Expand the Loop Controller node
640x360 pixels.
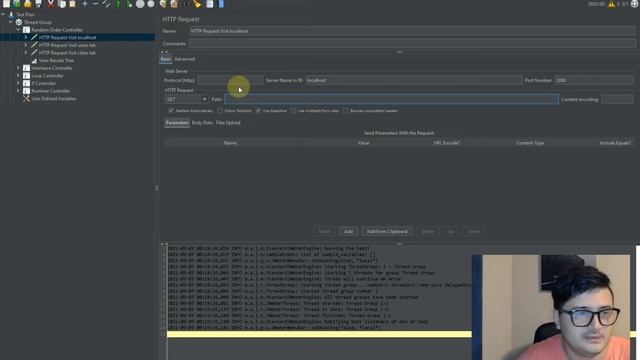(x=18, y=76)
